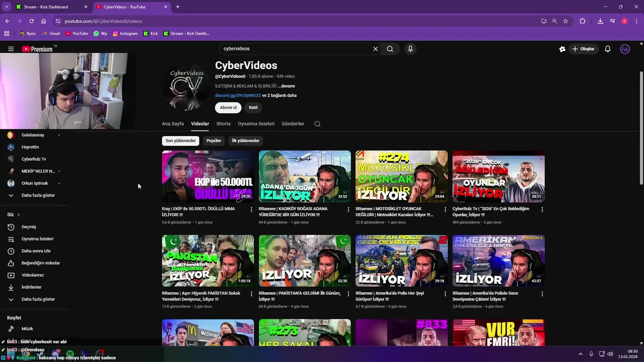Open options menu for Polis Her Şeyi Görüyor video
Viewport: 644px width, 362px height.
click(445, 294)
